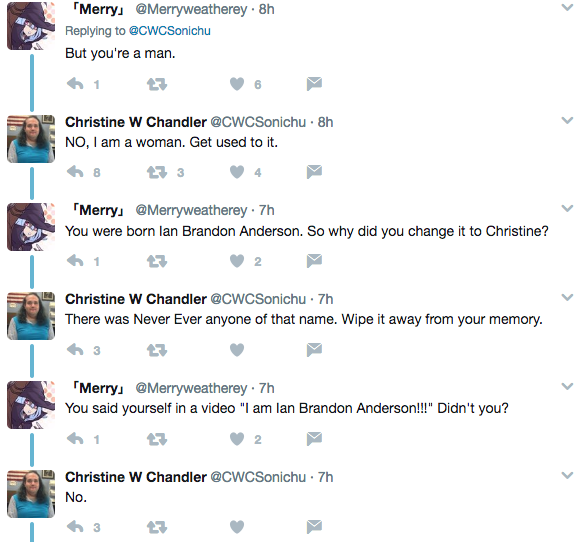Reply to "There was Never Ever anyone" tweet
The height and width of the screenshot is (542, 583).
pyautogui.click(x=75, y=350)
